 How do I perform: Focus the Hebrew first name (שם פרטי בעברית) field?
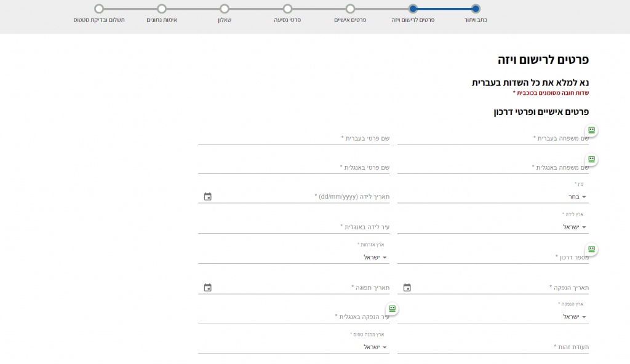coord(293,138)
